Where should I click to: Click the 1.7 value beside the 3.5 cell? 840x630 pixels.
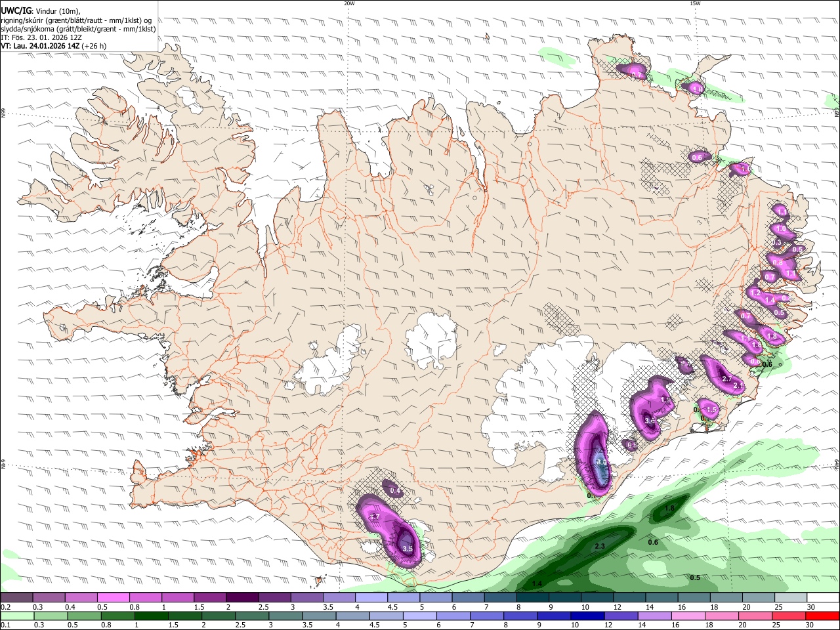375,517
